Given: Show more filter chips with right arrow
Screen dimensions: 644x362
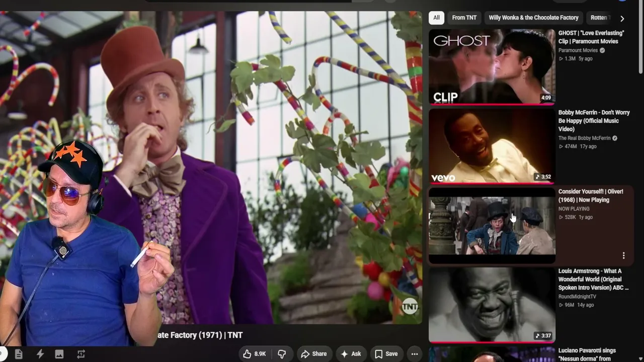Looking at the screenshot, I should [x=622, y=18].
